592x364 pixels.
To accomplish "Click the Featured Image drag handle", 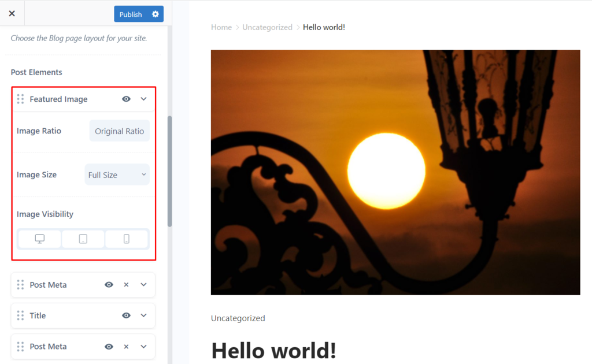I will coord(20,99).
